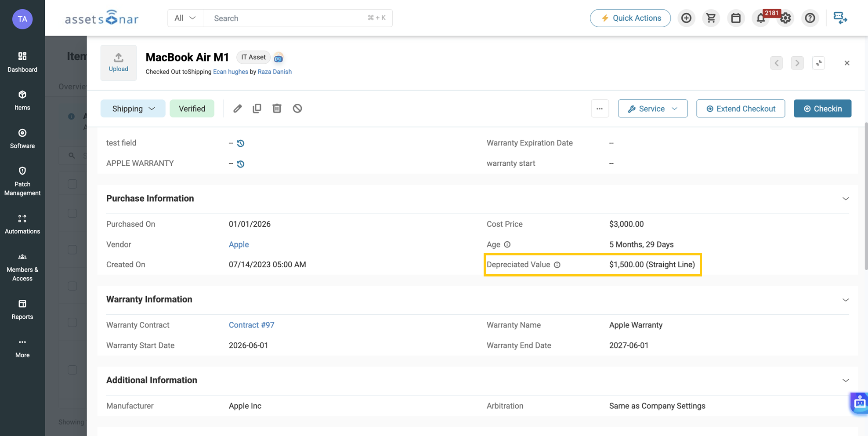Screen dimensions: 868x436
Task: Open Reports in the sidebar
Action: pos(22,309)
